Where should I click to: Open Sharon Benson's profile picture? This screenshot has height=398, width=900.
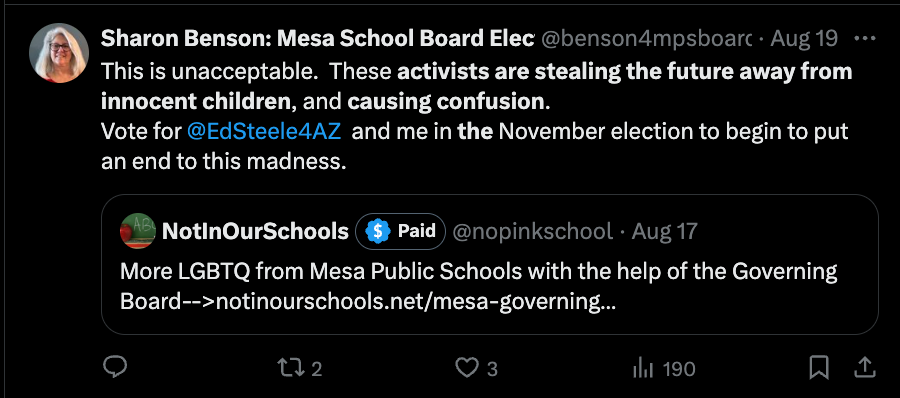coord(59,53)
